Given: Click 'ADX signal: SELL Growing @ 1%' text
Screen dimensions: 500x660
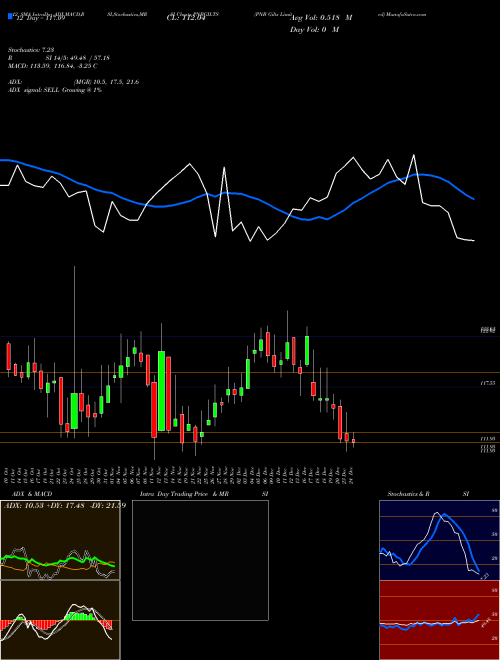Looking at the screenshot, I should (x=55, y=90).
